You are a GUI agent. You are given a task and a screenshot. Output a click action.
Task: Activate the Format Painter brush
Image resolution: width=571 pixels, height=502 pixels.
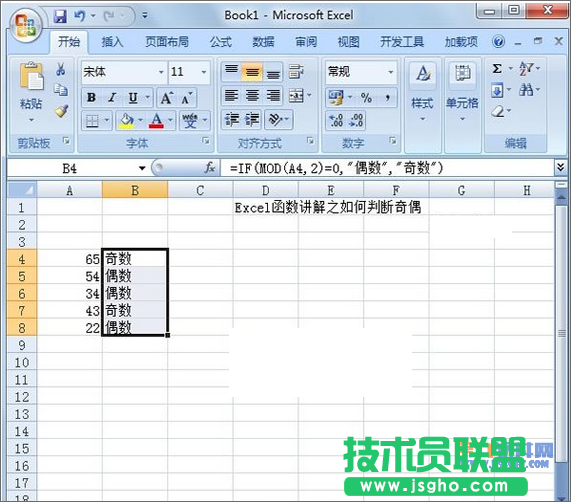62,111
